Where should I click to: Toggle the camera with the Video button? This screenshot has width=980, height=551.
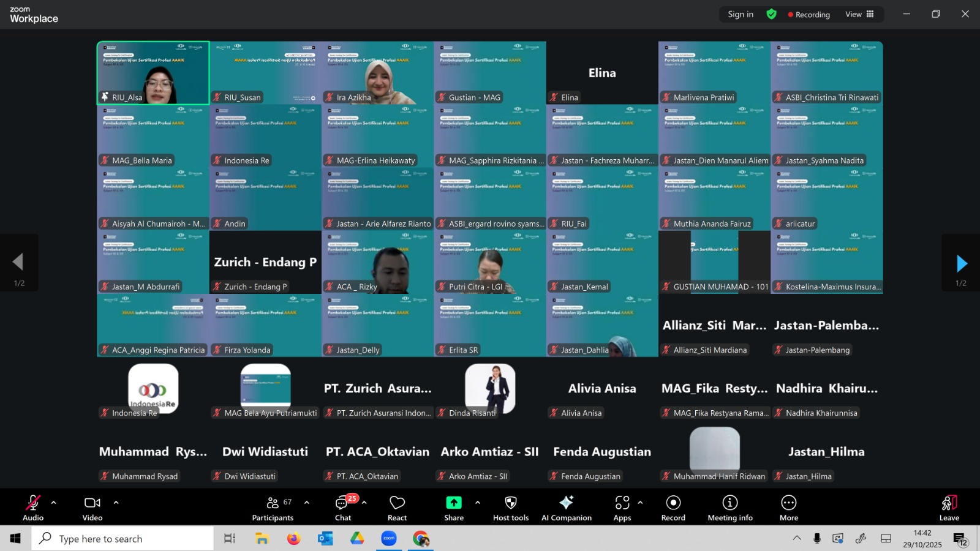point(92,508)
